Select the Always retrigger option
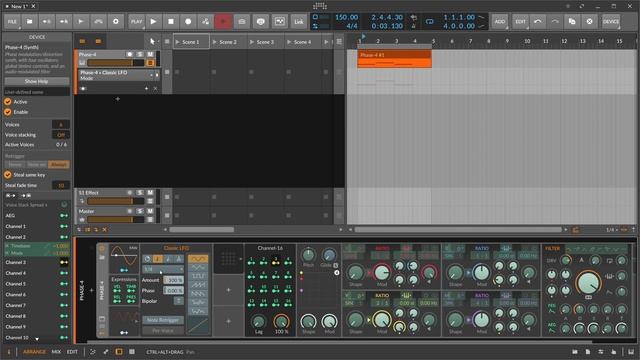Viewport: 640px width, 360px height. point(59,164)
